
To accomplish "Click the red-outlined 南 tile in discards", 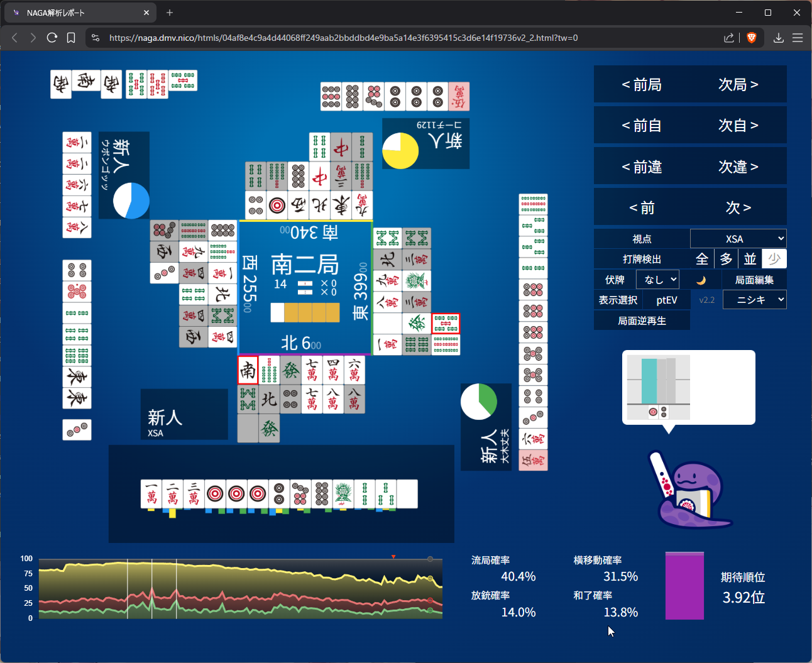I will [x=248, y=370].
